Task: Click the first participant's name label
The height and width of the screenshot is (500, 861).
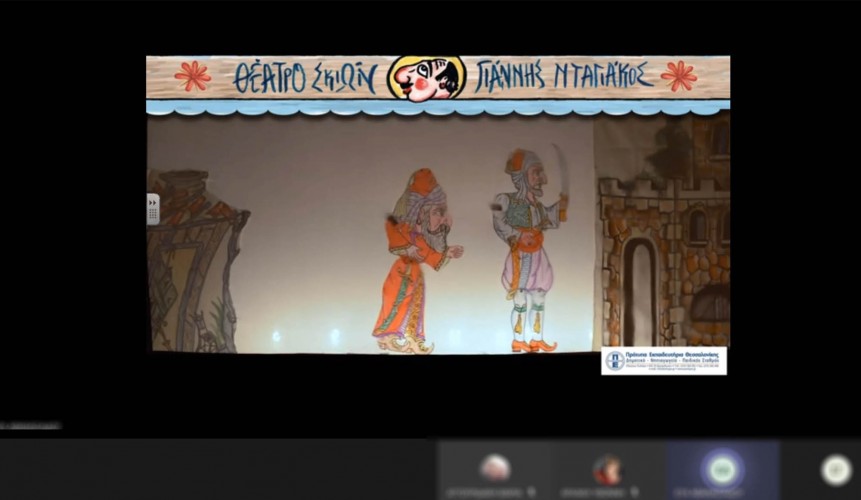Action: (x=484, y=492)
